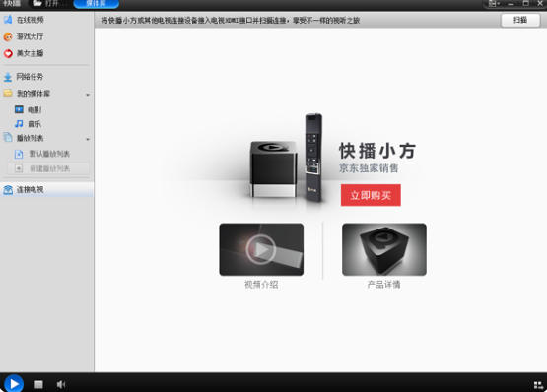Click the stop playback button

[x=38, y=384]
